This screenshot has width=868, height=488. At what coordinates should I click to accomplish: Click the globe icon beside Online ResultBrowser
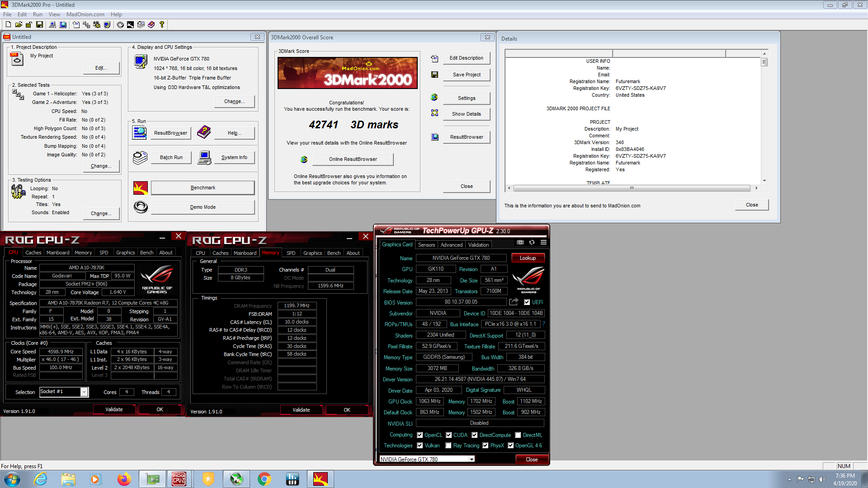click(x=304, y=159)
